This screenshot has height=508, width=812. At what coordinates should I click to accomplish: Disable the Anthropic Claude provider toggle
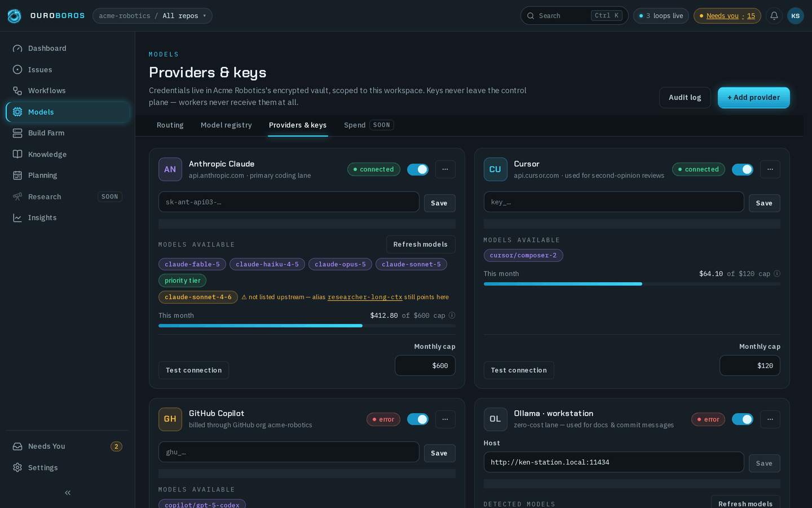418,169
